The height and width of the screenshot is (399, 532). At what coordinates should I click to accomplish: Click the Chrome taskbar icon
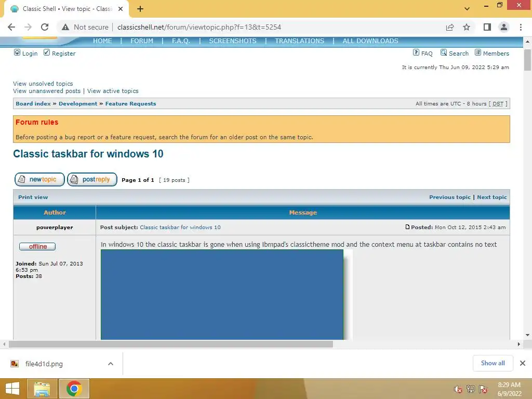pos(74,389)
